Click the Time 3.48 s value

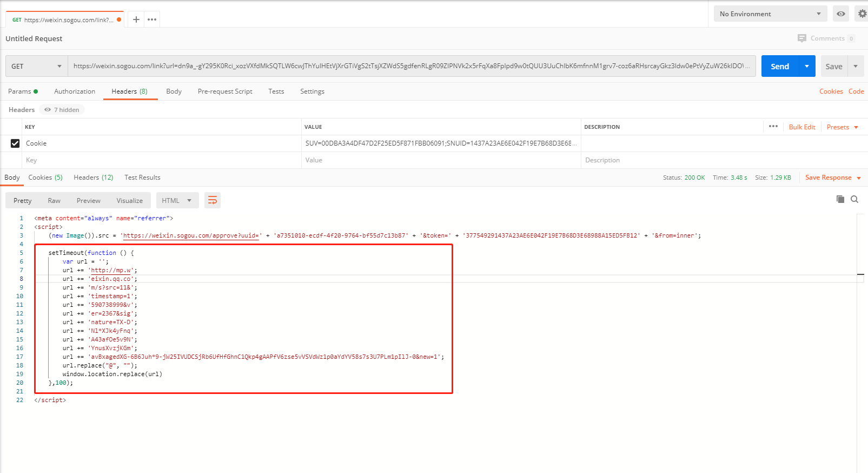click(739, 178)
